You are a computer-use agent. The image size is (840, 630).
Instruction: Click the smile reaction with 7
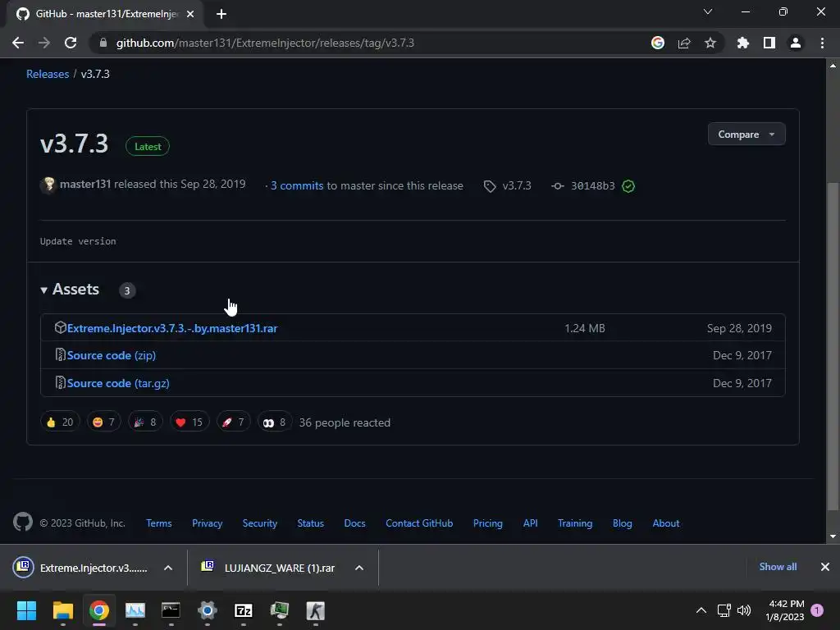[104, 422]
